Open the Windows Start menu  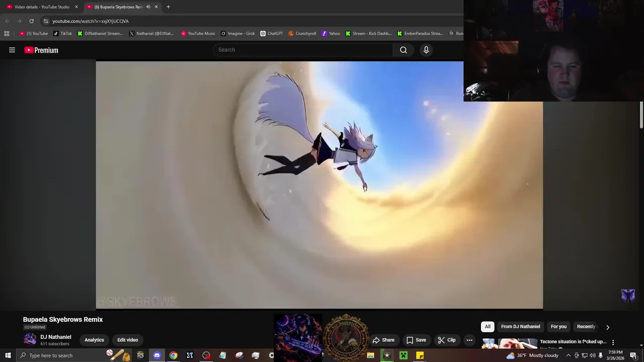pos(8,355)
